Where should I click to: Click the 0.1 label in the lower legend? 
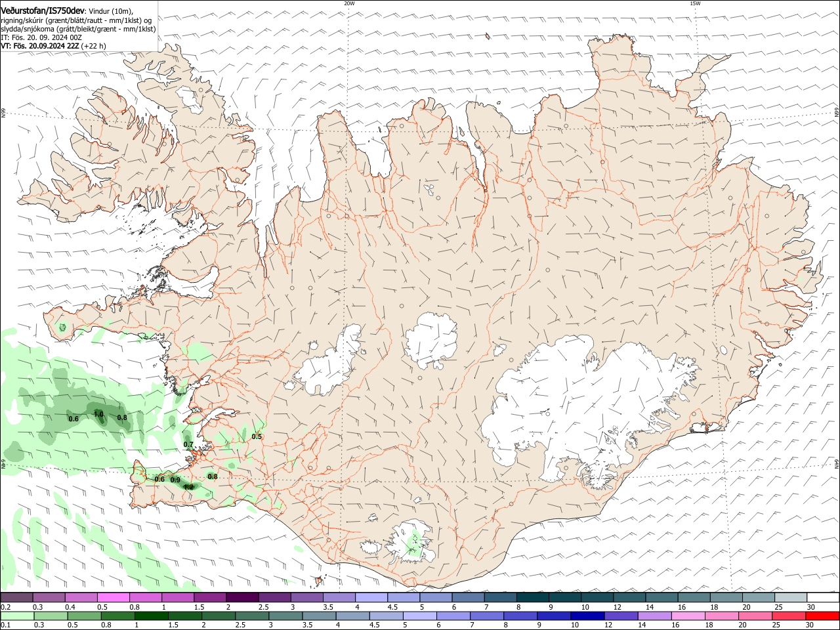pyautogui.click(x=5, y=625)
